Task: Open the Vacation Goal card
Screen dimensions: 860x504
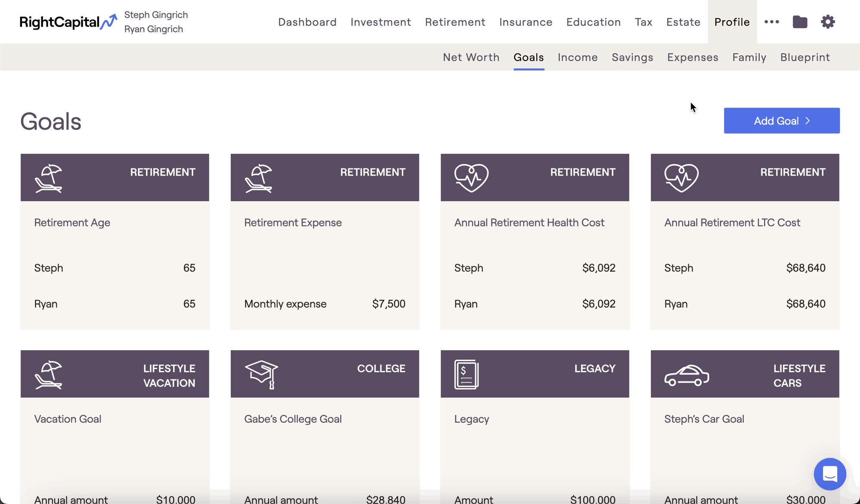Action: [115, 427]
